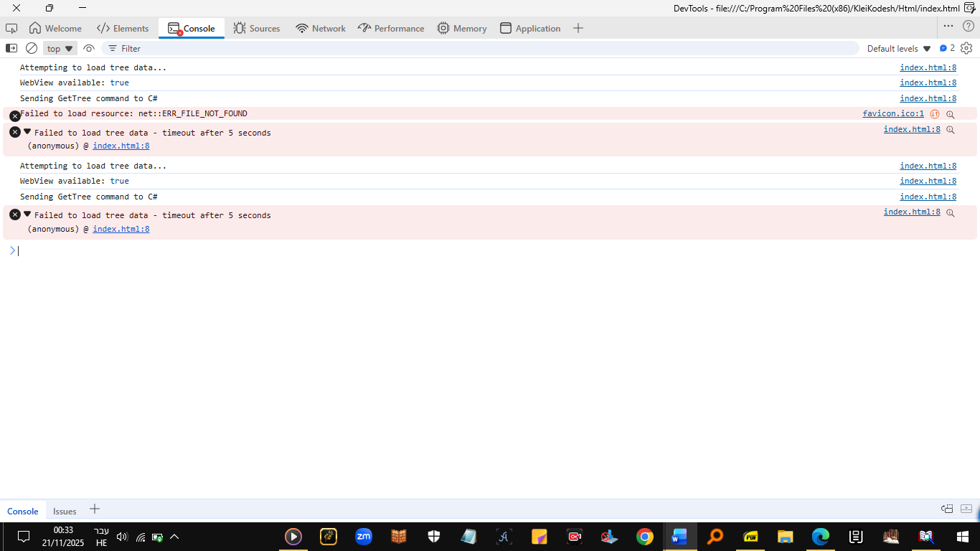This screenshot has width=980, height=551.
Task: Click magnifier icon on favicon.ico error row
Action: pyautogui.click(x=951, y=114)
